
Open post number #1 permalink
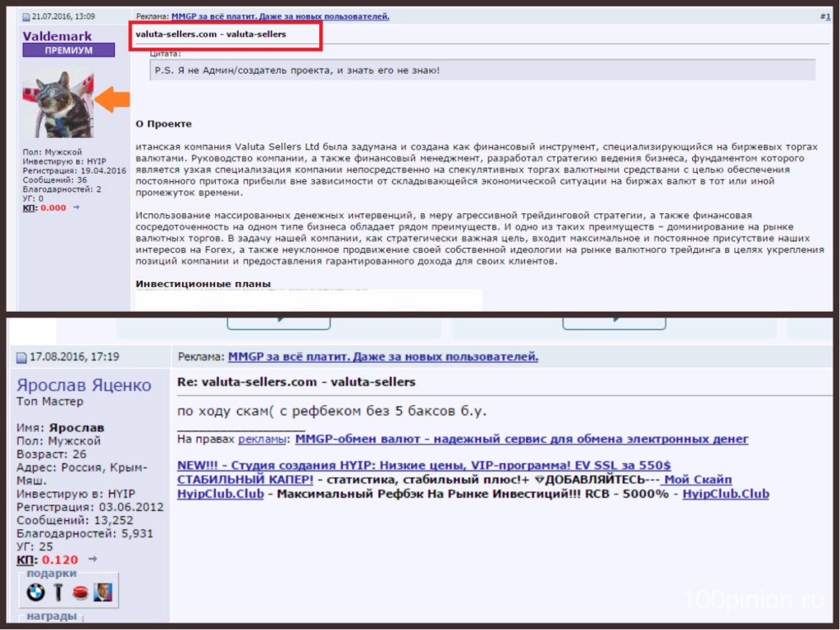pyautogui.click(x=824, y=16)
